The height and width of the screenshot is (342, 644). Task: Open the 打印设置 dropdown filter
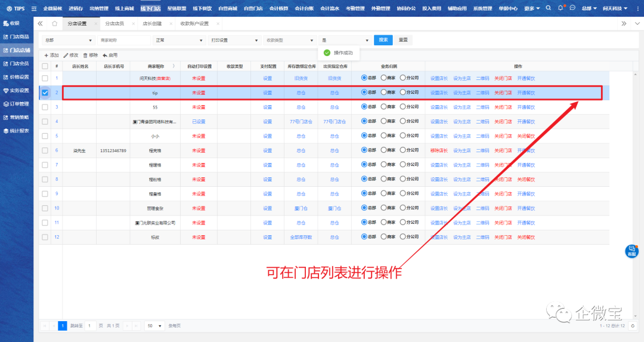[x=234, y=40]
